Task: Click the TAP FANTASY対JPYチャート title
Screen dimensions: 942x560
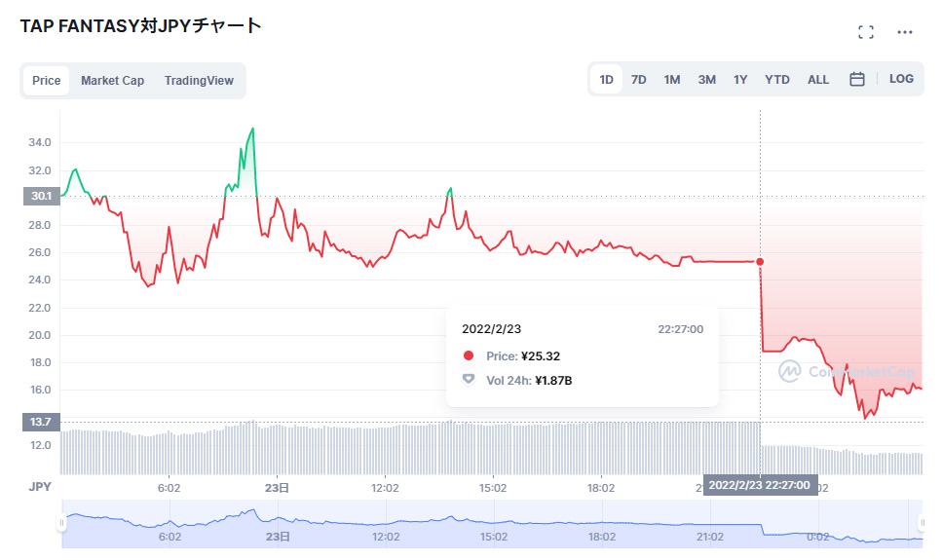Action: coord(140,26)
